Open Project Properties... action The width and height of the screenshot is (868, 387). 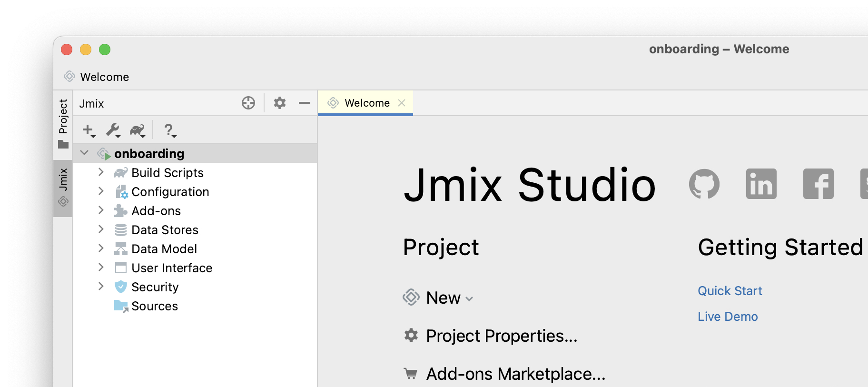pyautogui.click(x=502, y=336)
